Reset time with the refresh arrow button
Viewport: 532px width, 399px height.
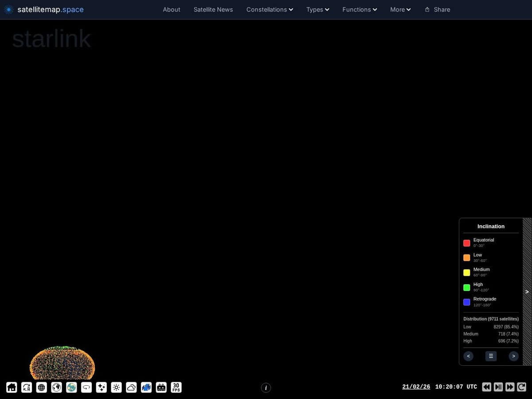521,387
